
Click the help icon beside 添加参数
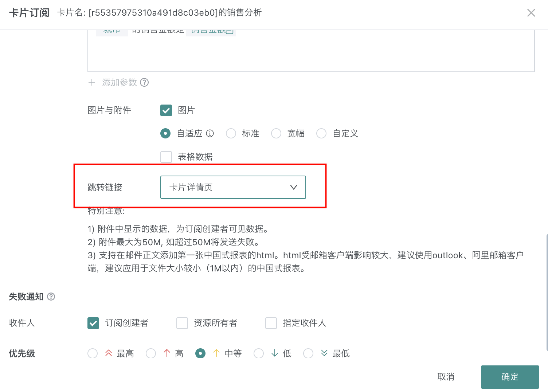[144, 82]
